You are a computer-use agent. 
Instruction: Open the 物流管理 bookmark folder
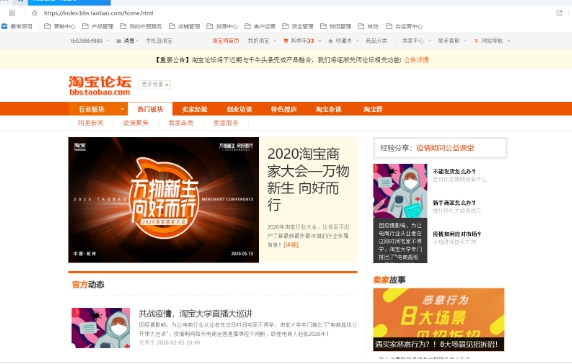pyautogui.click(x=336, y=26)
